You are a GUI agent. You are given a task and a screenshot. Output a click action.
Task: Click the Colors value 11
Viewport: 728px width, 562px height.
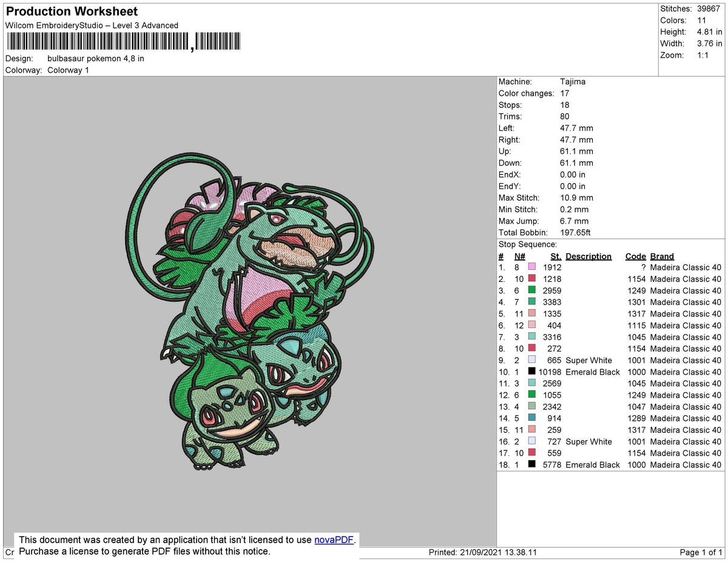tap(702, 21)
